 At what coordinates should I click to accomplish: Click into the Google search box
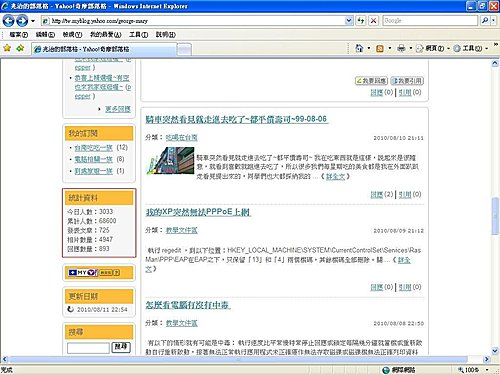(430, 21)
